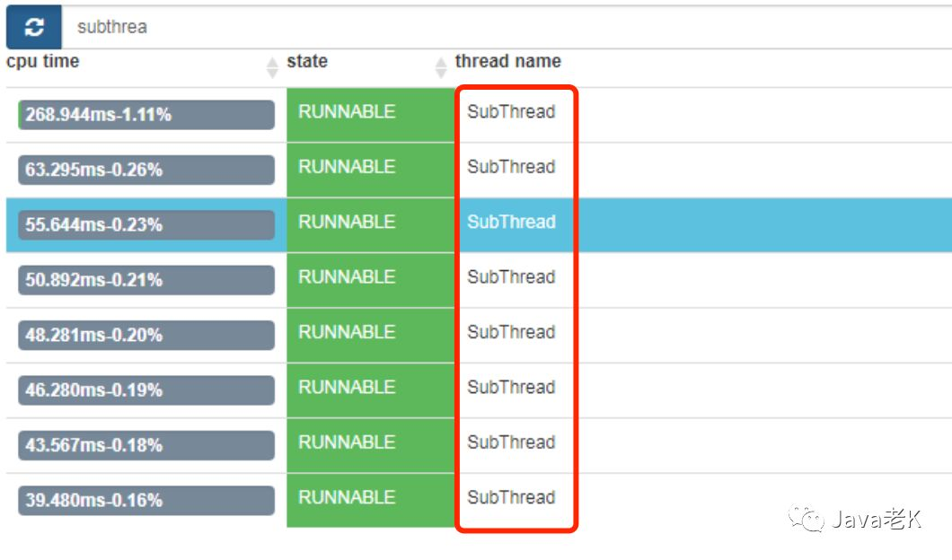952x560 pixels.
Task: Open SubThread name in the 63.295ms row
Action: [x=511, y=167]
